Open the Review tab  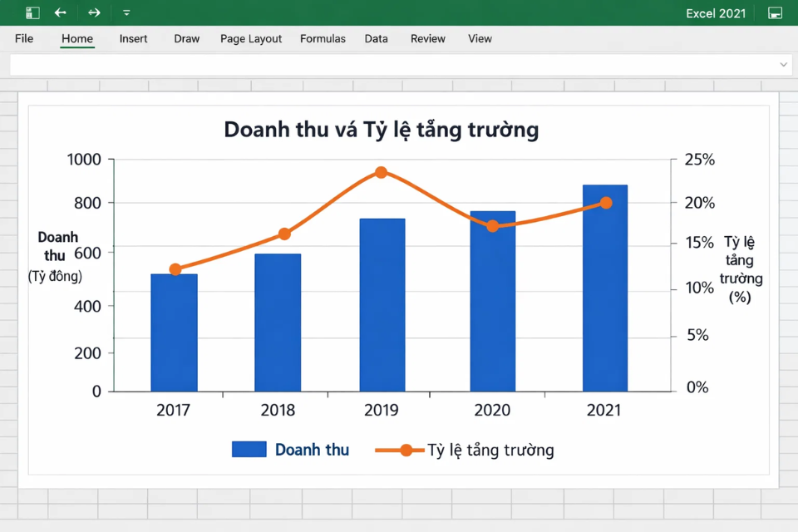coord(427,38)
